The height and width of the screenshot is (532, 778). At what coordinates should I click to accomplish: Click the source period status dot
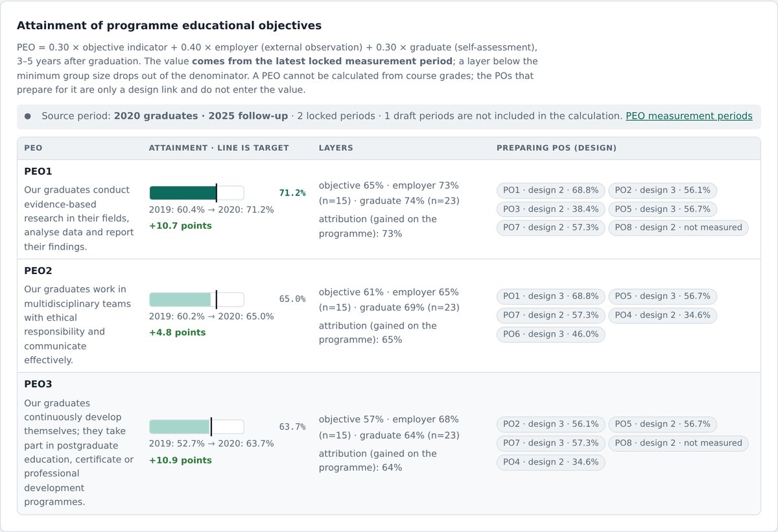28,117
